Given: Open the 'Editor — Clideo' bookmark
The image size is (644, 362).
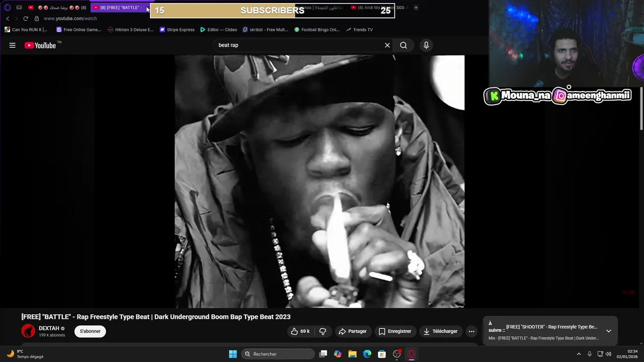Looking at the screenshot, I should pos(218,30).
